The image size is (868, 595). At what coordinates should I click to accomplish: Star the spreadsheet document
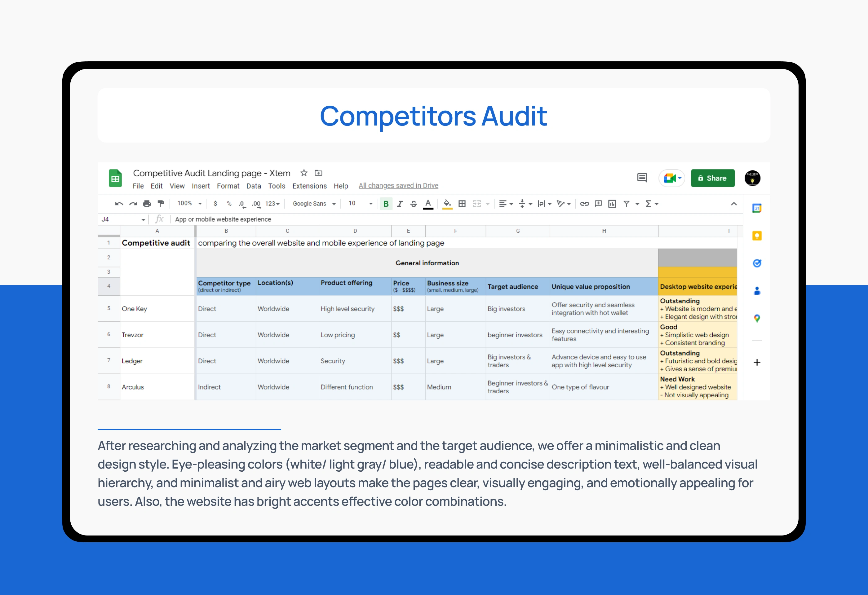pos(304,173)
